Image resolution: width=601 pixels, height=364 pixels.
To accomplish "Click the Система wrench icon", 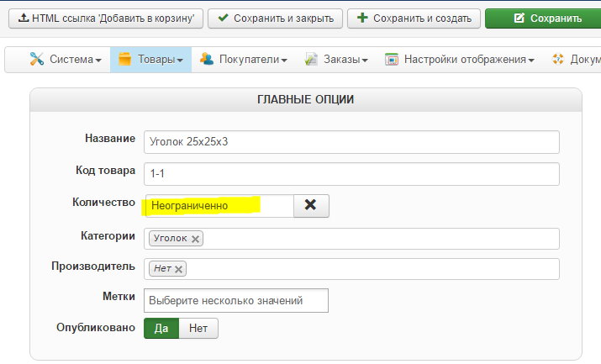I will tap(37, 60).
